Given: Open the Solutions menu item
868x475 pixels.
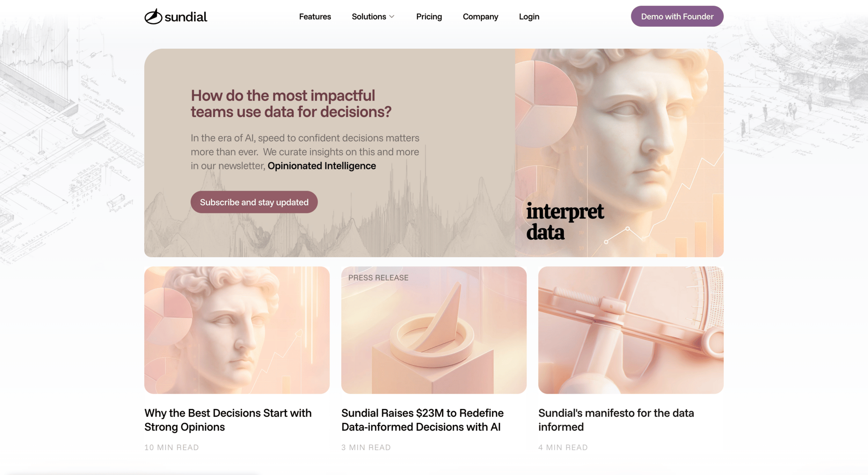Looking at the screenshot, I should 369,17.
